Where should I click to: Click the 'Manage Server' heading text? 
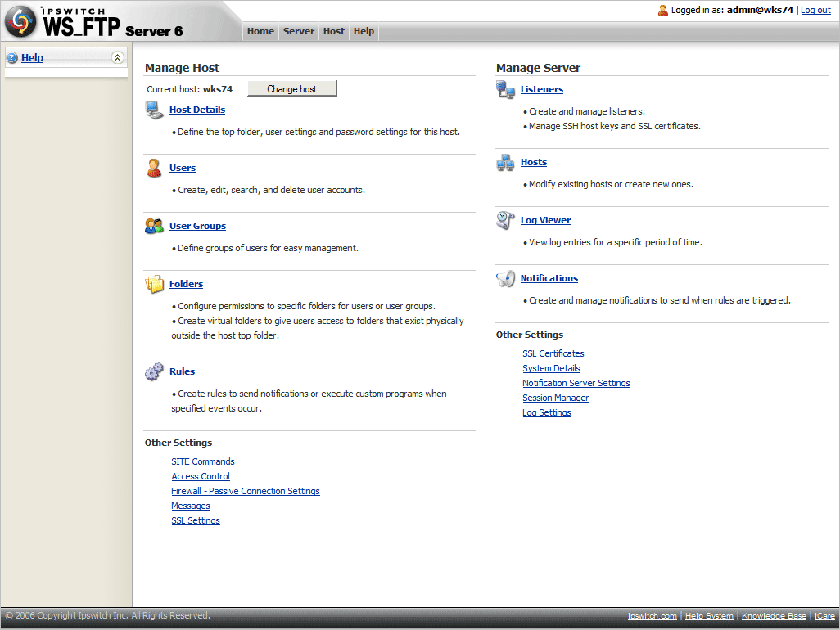point(538,68)
